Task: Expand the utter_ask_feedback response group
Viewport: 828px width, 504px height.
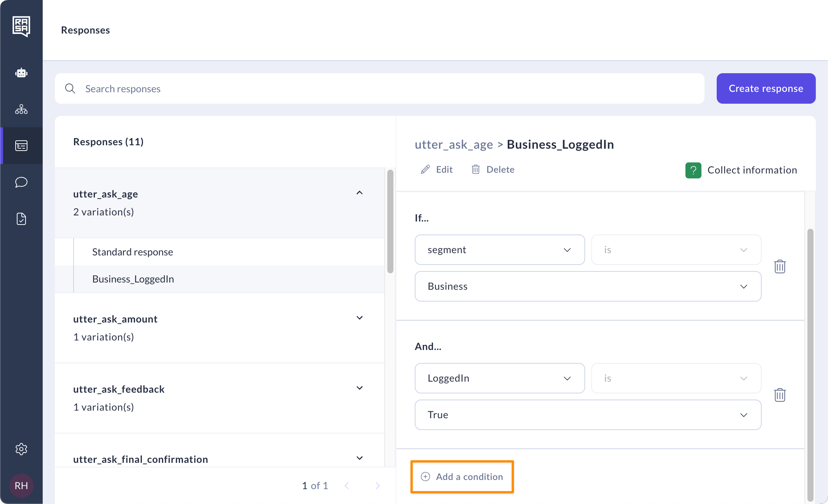Action: [359, 388]
